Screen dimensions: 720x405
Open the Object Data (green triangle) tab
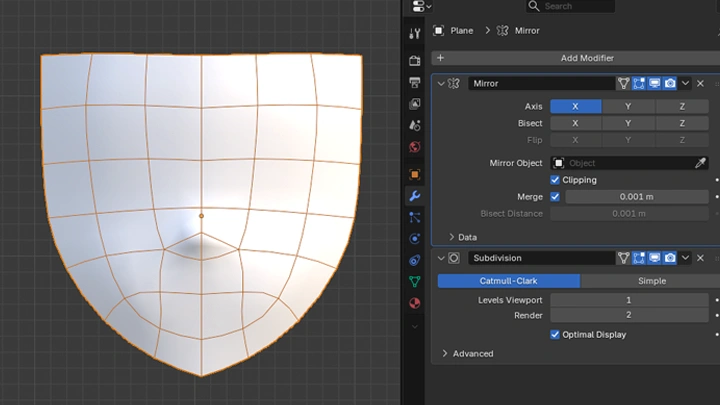coord(415,282)
